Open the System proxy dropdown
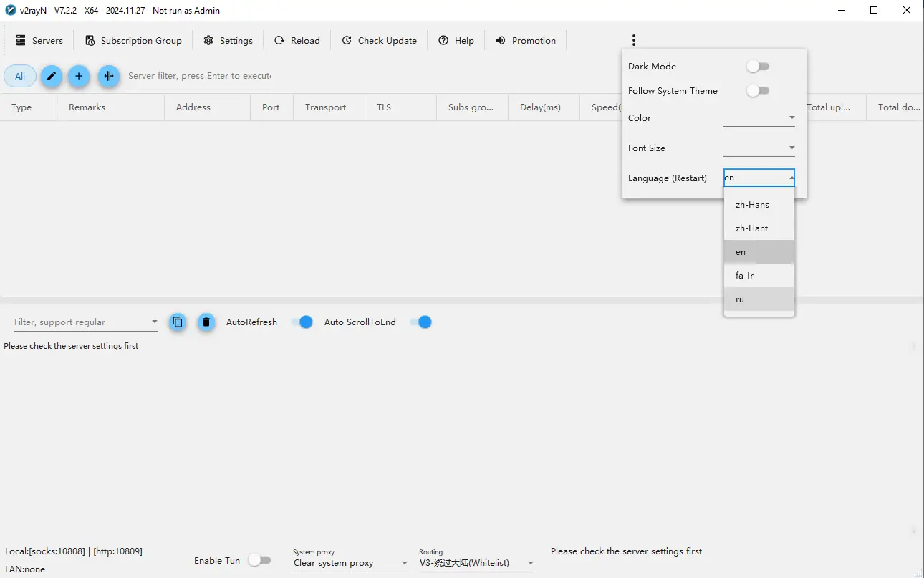The image size is (924, 578). (350, 563)
